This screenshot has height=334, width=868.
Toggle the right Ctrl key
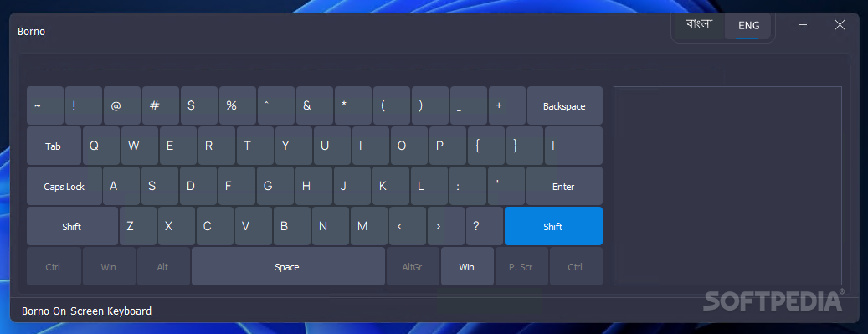pos(576,266)
